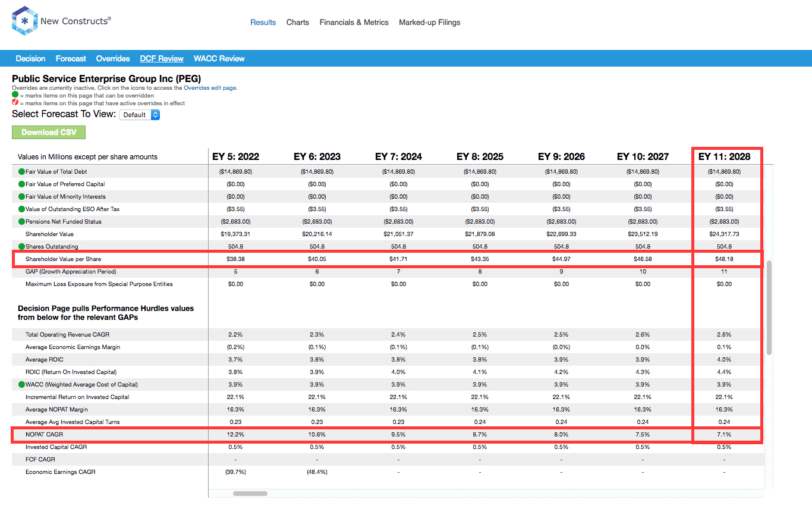Click the Average ROIC row label
The height and width of the screenshot is (512, 812).
(x=45, y=360)
